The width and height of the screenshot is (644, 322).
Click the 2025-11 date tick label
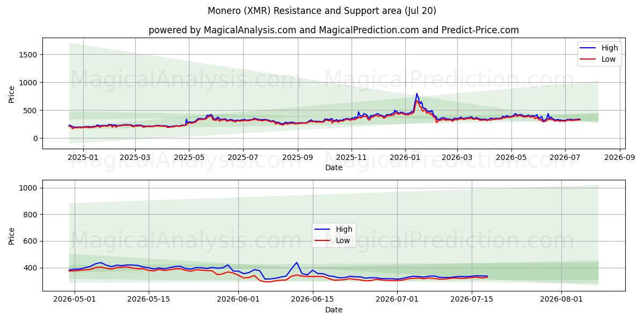pos(352,158)
